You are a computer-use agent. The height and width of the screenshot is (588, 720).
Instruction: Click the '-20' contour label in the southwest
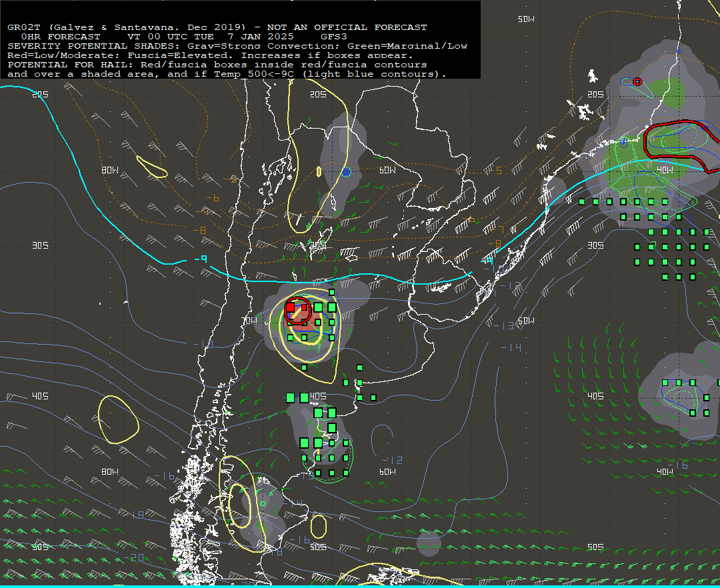coord(134,558)
